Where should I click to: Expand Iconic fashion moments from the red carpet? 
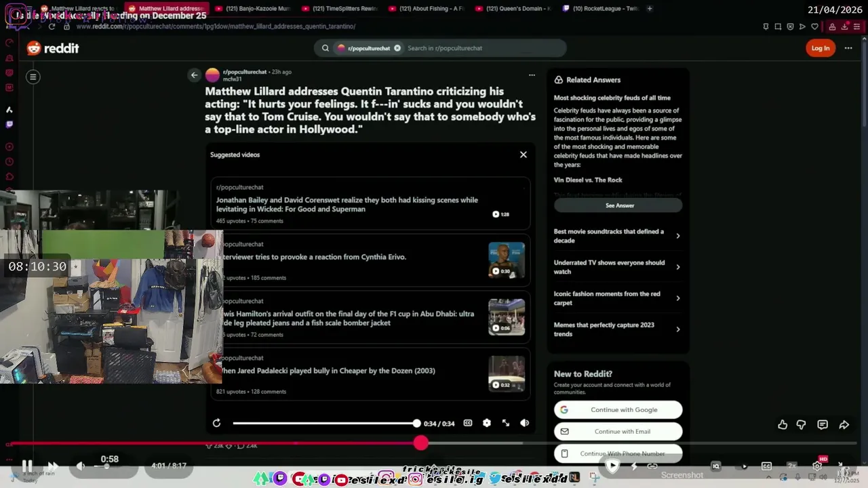pos(617,298)
